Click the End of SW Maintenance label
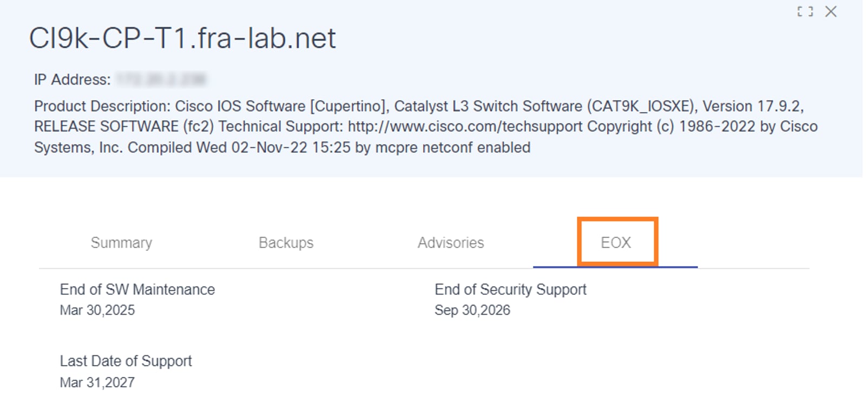 [x=137, y=290]
